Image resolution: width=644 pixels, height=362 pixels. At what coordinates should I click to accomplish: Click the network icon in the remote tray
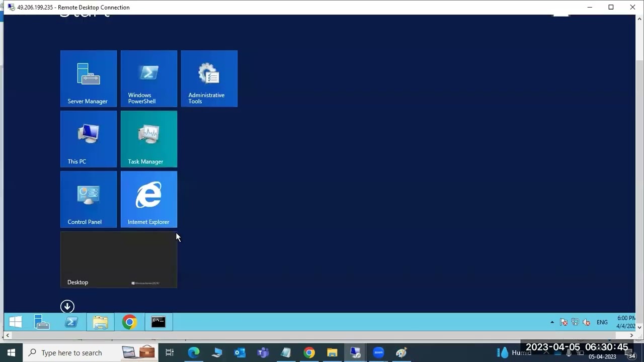(575, 322)
